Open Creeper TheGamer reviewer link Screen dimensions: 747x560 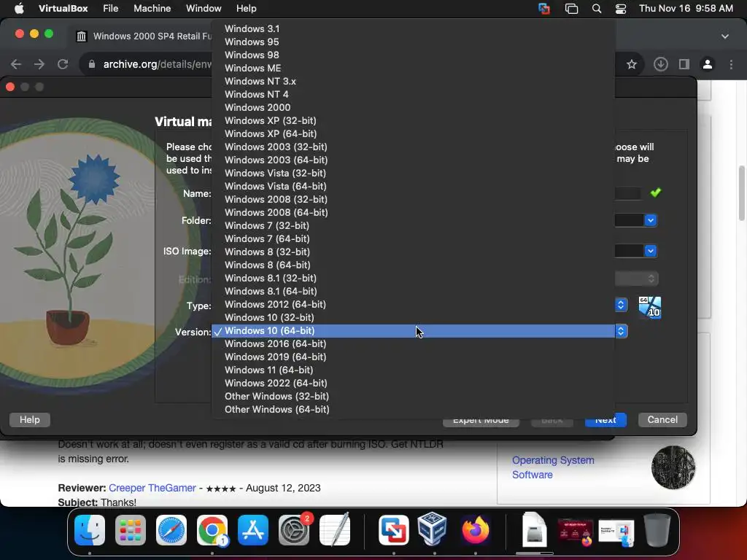[152, 488]
